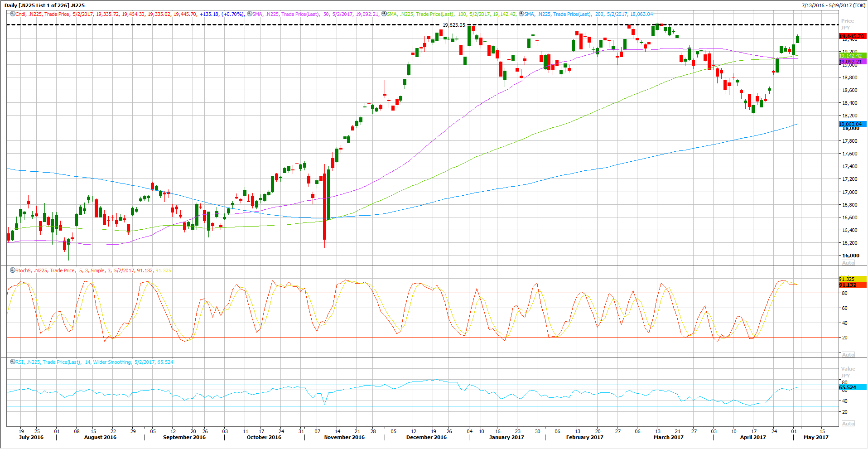Click the date range 7/13/2016 - 5/19/2017 (TOK)
868x449 pixels.
pos(833,5)
